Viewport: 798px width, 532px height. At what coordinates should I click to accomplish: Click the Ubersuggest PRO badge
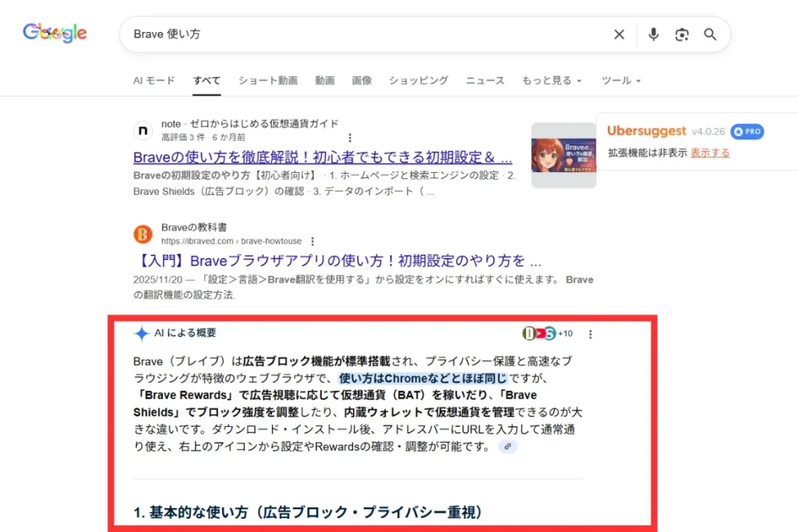click(x=747, y=132)
